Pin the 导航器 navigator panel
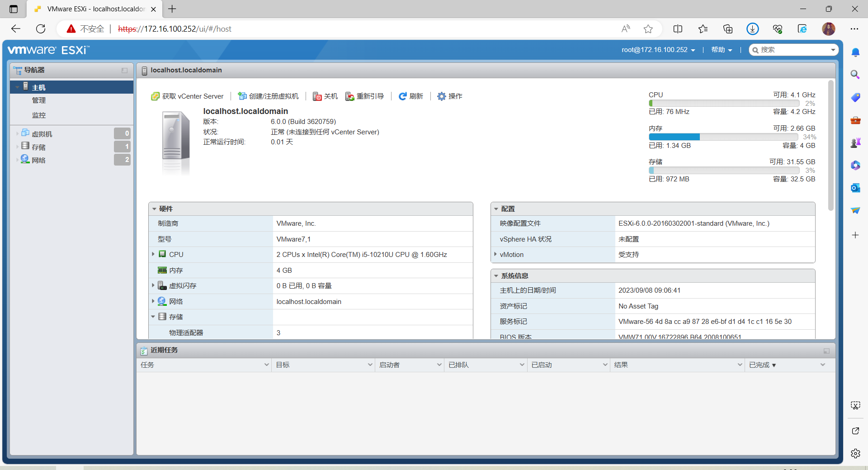The width and height of the screenshot is (868, 470). pyautogui.click(x=125, y=71)
